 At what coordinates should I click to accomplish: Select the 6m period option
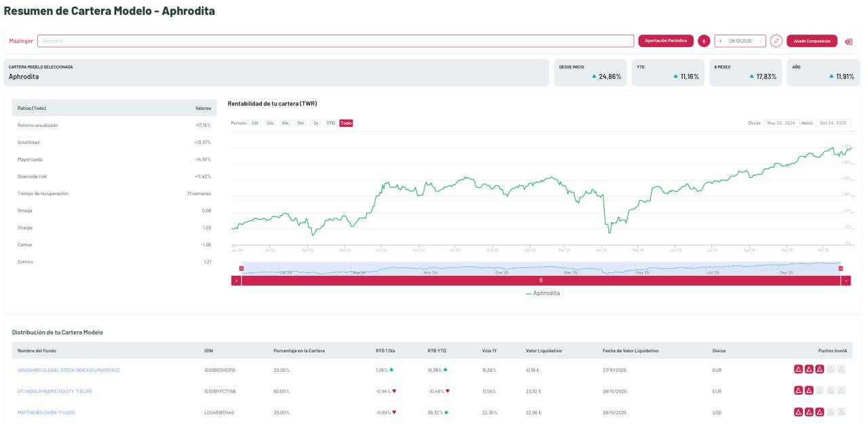coord(285,123)
